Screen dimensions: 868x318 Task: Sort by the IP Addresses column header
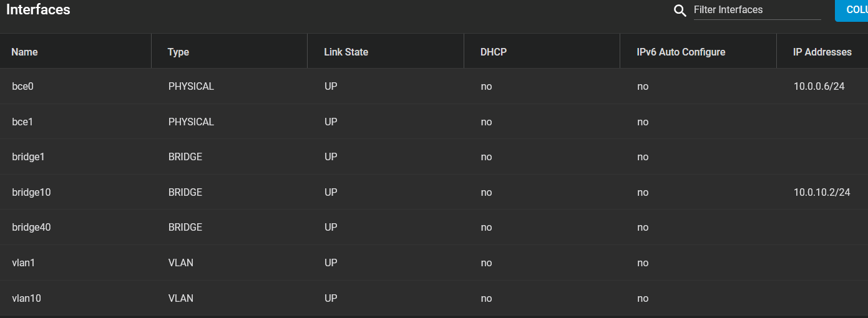pyautogui.click(x=822, y=52)
